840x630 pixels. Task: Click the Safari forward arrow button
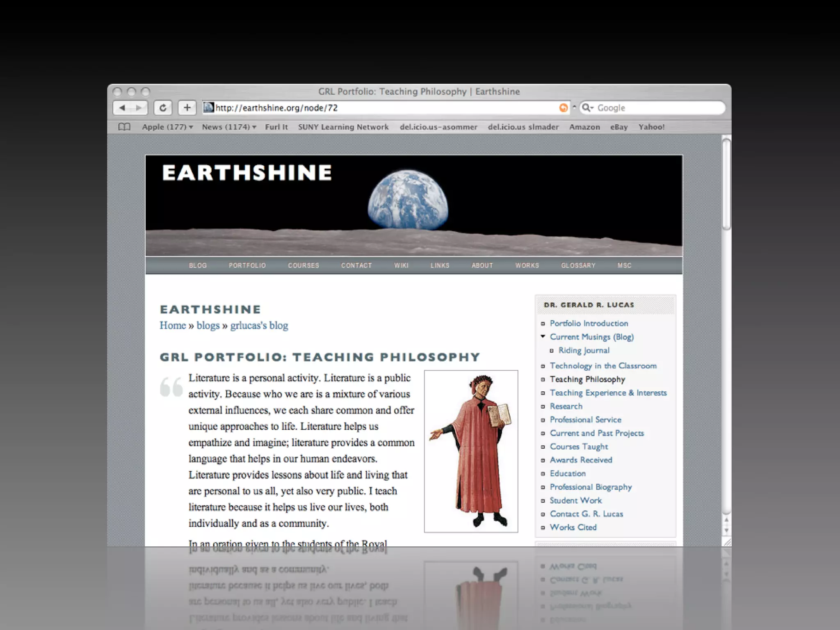click(139, 108)
